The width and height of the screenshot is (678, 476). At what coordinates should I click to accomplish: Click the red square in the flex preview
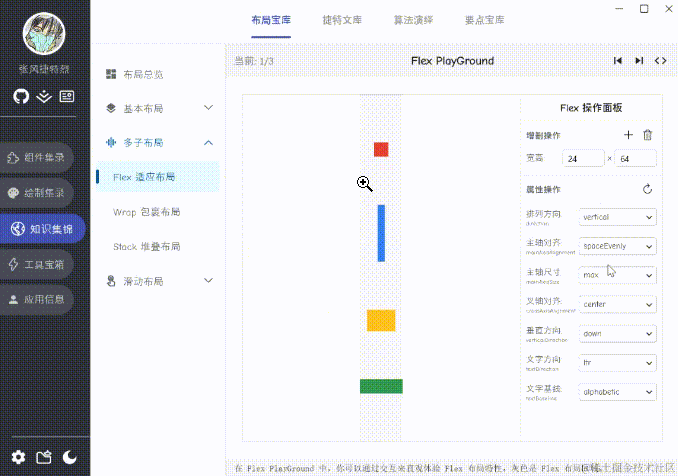(x=381, y=150)
